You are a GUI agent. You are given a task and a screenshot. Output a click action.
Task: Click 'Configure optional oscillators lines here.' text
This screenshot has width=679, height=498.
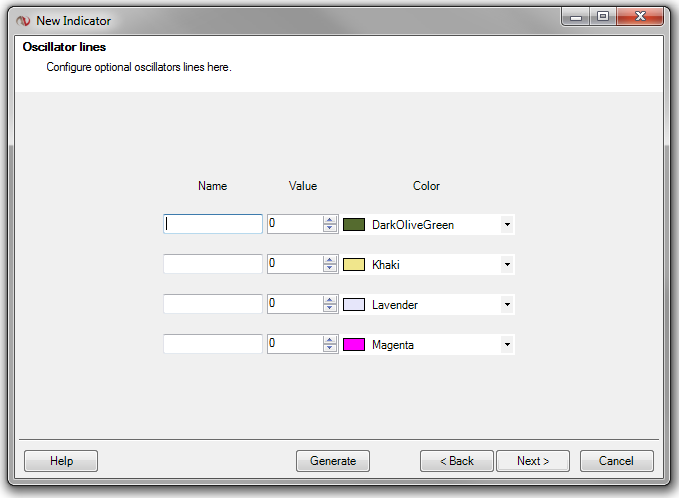point(139,67)
